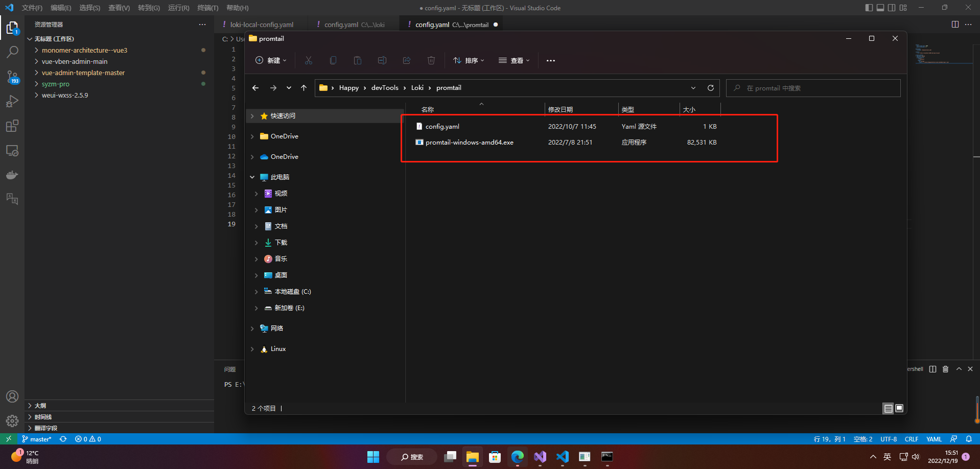Open the 文件(F) menu
The width and height of the screenshot is (980, 469).
pos(32,8)
